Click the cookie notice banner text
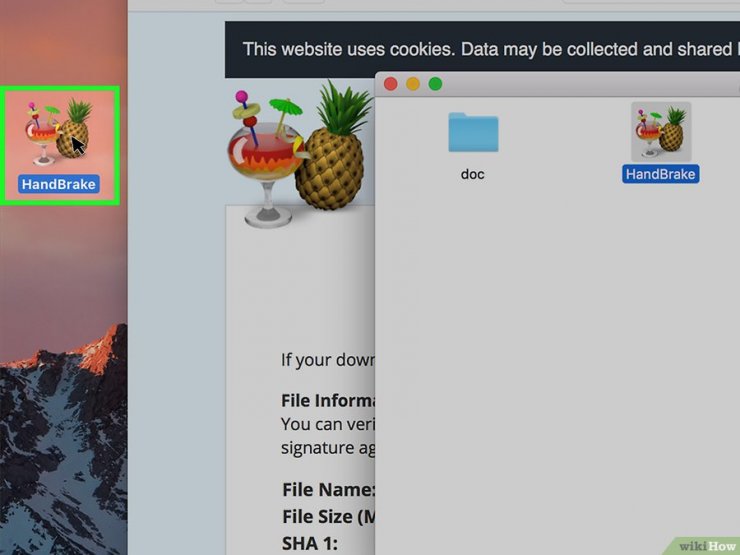 [x=491, y=49]
